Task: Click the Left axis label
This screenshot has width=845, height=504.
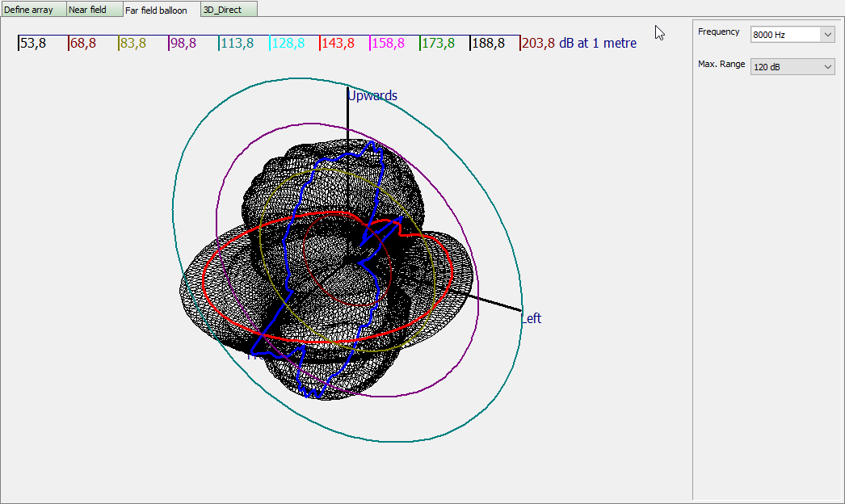Action: coord(532,318)
